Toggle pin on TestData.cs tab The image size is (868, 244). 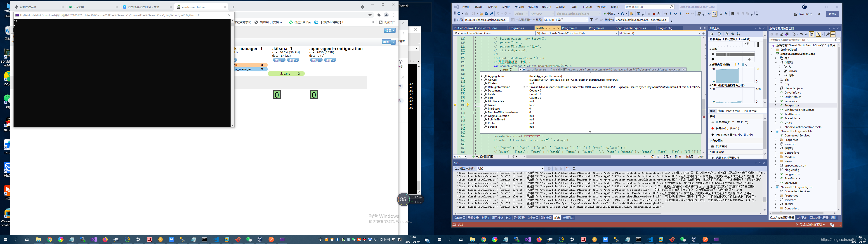[554, 28]
